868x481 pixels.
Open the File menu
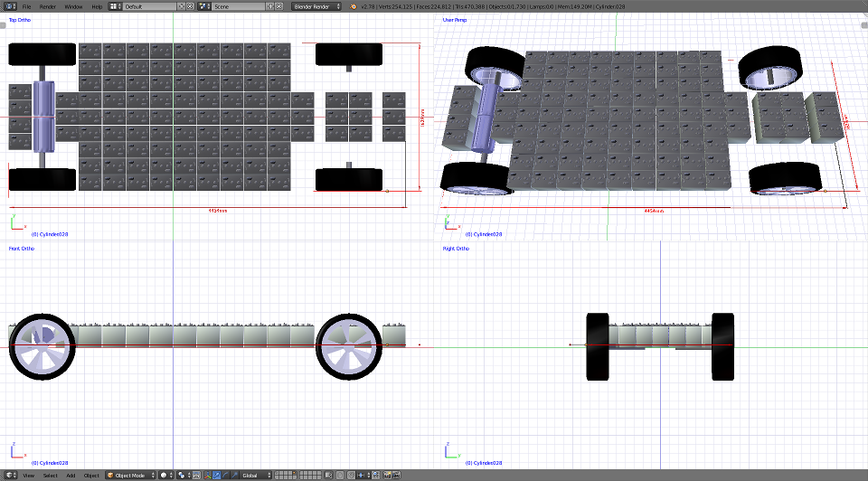click(x=27, y=6)
